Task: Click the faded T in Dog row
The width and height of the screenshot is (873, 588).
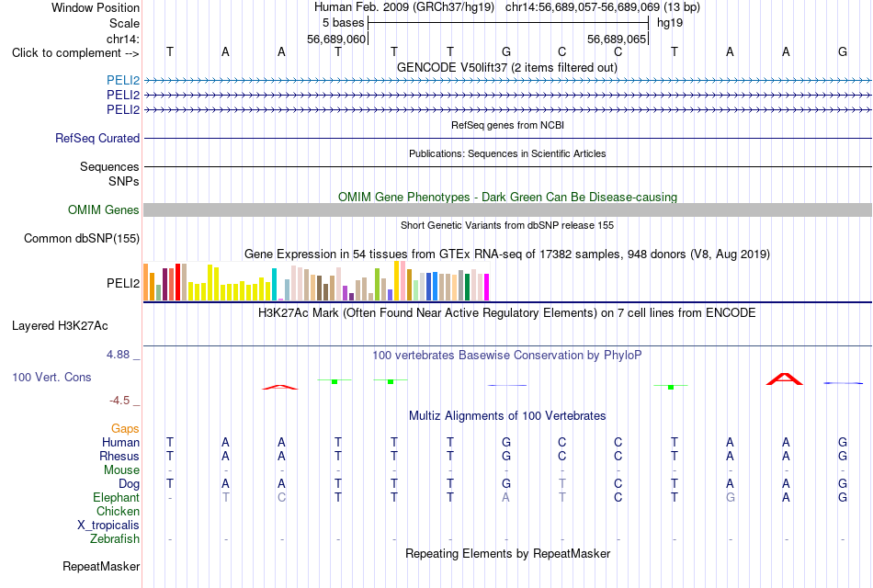Action: tap(562, 483)
